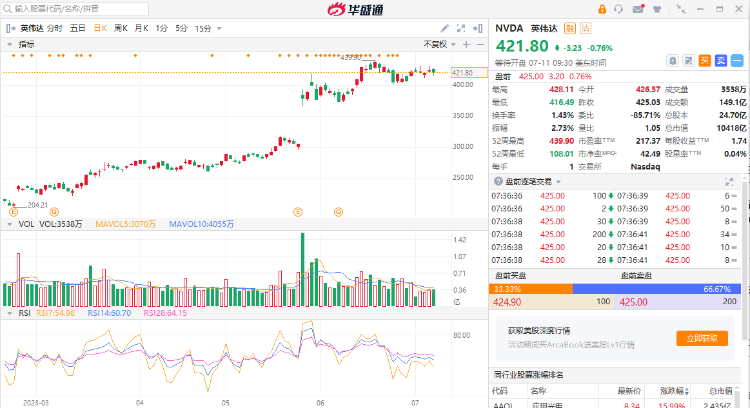Click the orange lock icon in title bar

click(602, 9)
